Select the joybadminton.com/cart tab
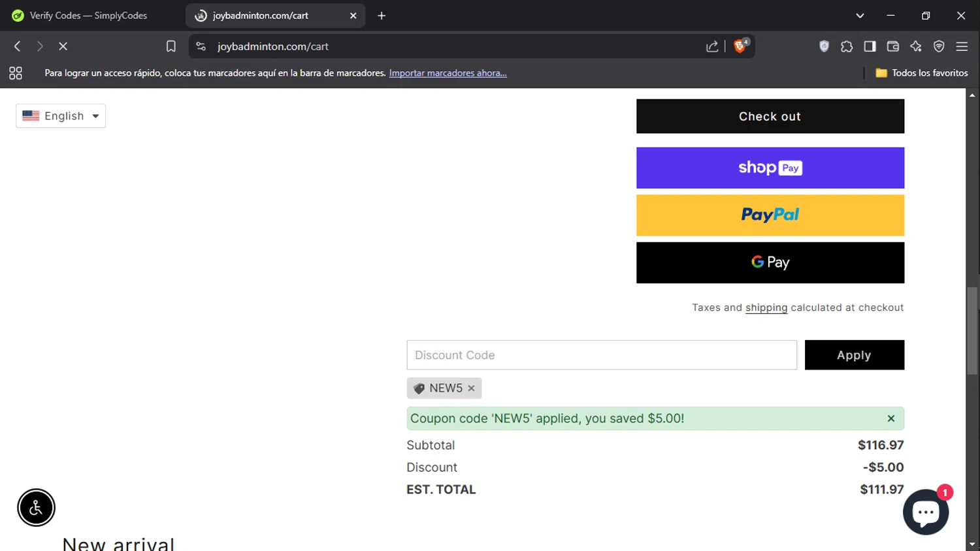Image resolution: width=980 pixels, height=551 pixels. pyautogui.click(x=274, y=16)
